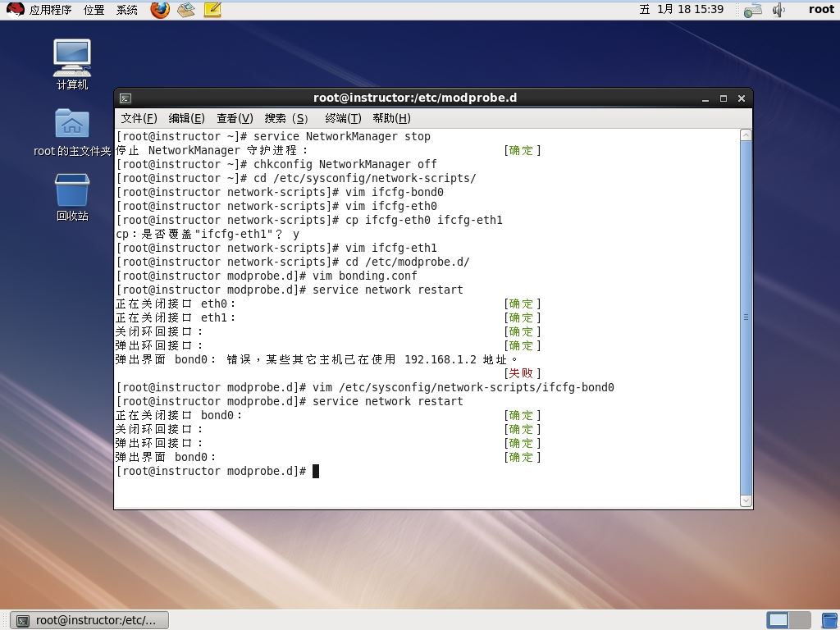This screenshot has height=630, width=840.
Task: Open the volume control tray icon
Action: (x=778, y=10)
